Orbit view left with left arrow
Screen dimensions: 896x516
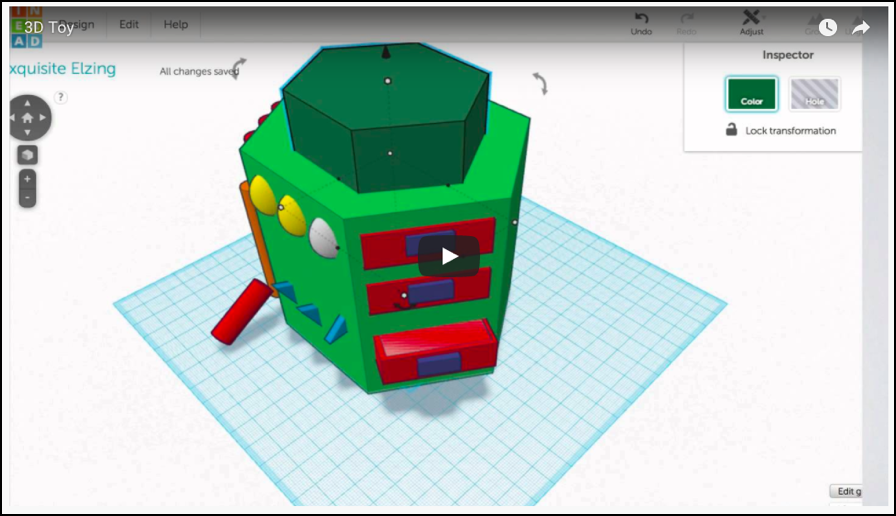coord(12,118)
